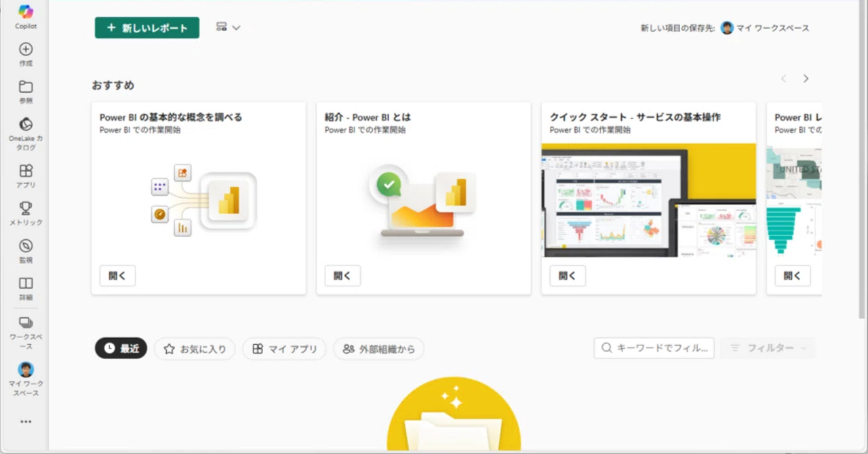The width and height of the screenshot is (868, 454).
Task: Go to previous recommended cards arrow
Action: 784,79
